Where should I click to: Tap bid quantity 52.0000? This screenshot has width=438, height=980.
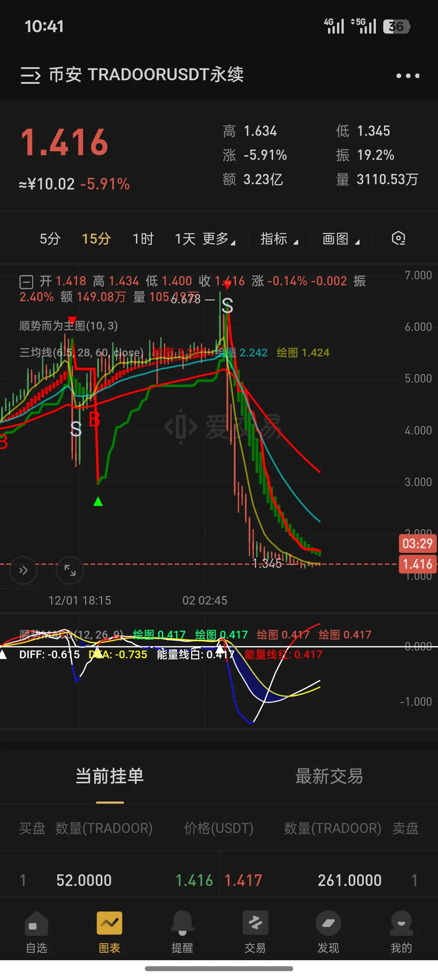84,880
